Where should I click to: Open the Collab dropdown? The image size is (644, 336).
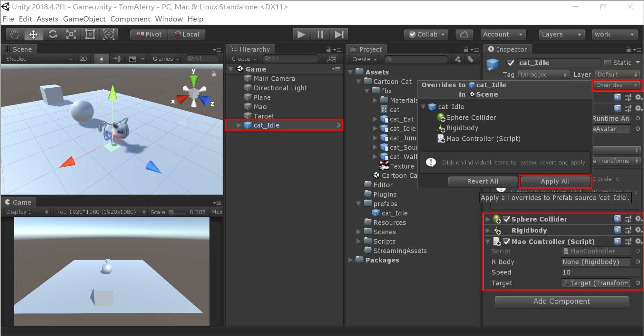[426, 34]
